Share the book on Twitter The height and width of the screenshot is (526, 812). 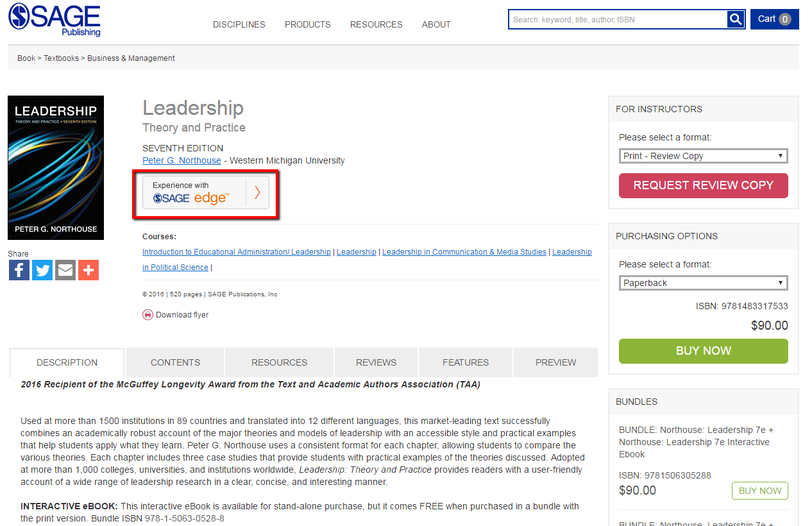click(42, 270)
